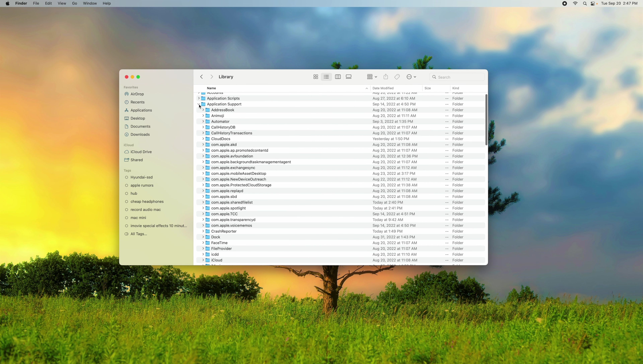
Task: Select the FaceTime folder row
Action: coord(341,243)
